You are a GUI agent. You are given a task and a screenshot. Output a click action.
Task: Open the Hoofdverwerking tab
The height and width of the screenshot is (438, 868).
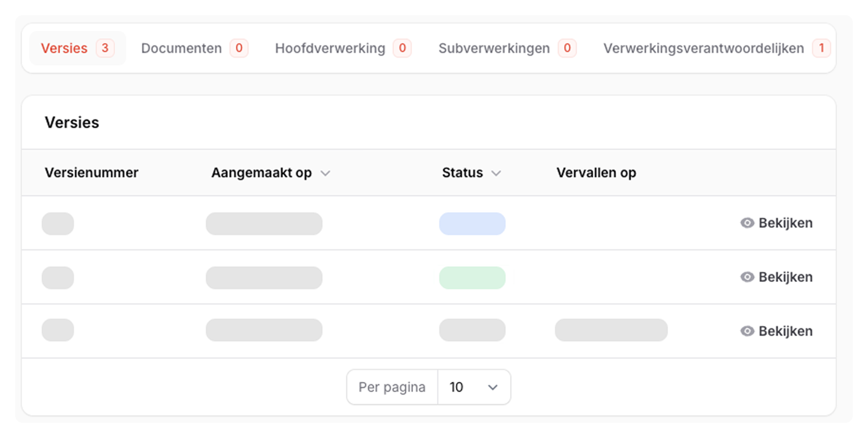coord(330,48)
